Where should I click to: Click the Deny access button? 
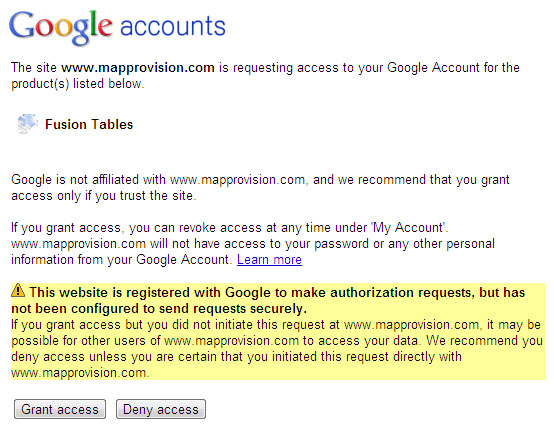[x=161, y=409]
